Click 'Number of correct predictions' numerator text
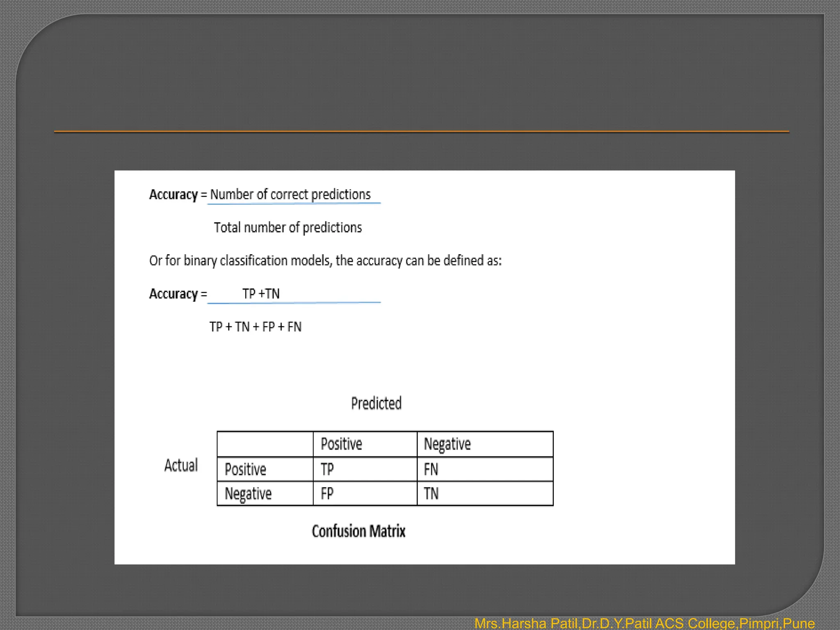The width and height of the screenshot is (840, 630). point(290,194)
